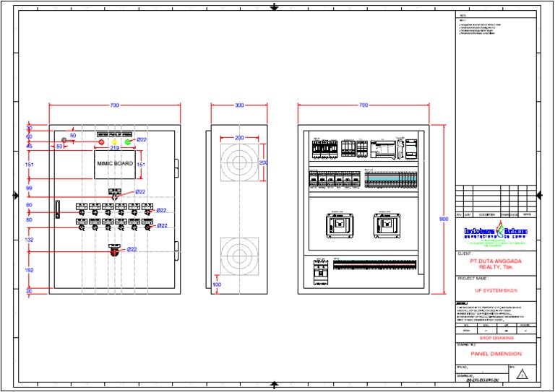
Task: Click the 900 height dimension text
Action: [x=444, y=219]
